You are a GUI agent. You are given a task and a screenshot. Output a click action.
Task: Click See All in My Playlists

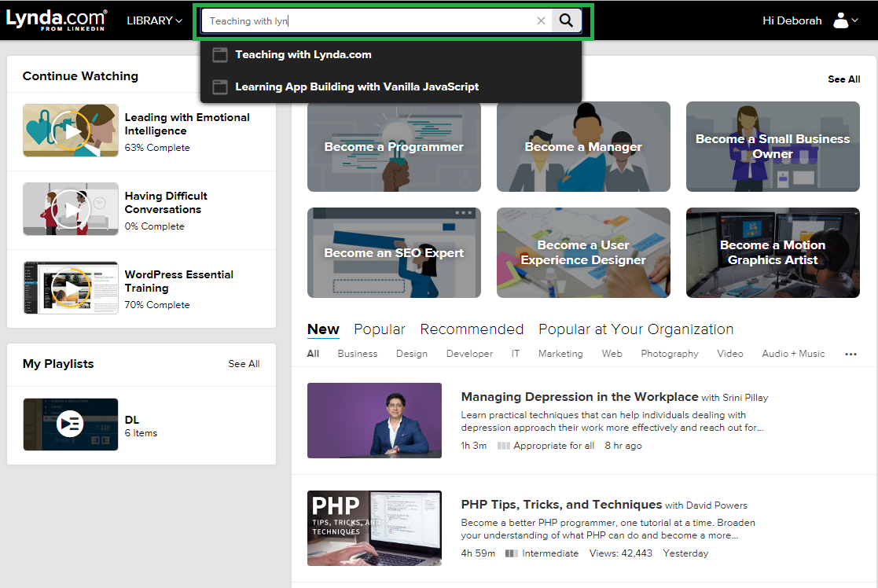244,363
